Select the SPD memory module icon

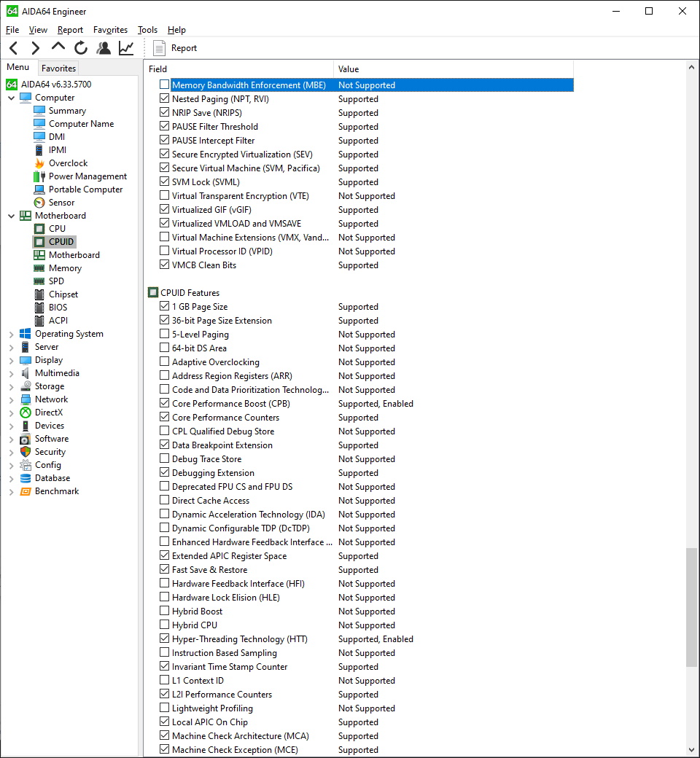point(39,281)
